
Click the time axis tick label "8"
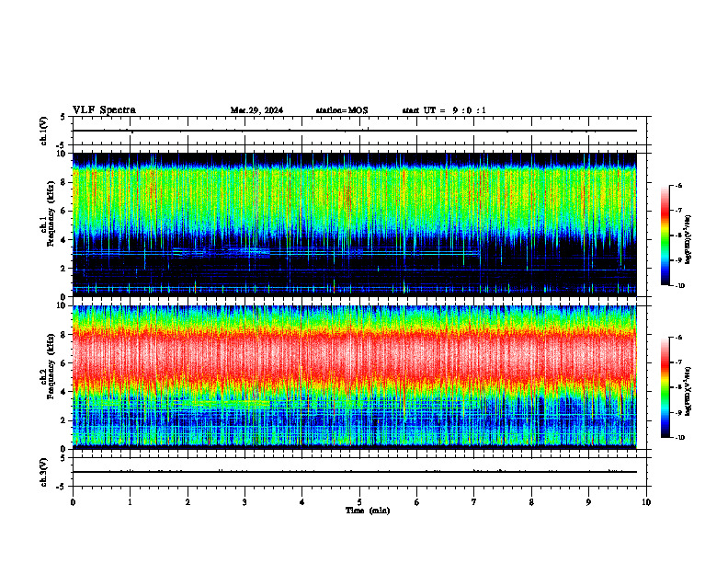point(531,502)
